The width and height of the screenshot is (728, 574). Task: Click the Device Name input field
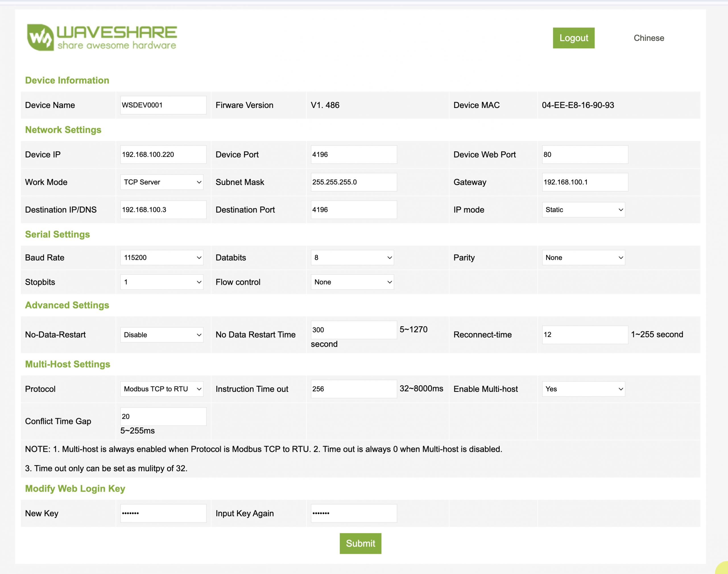[x=163, y=105]
